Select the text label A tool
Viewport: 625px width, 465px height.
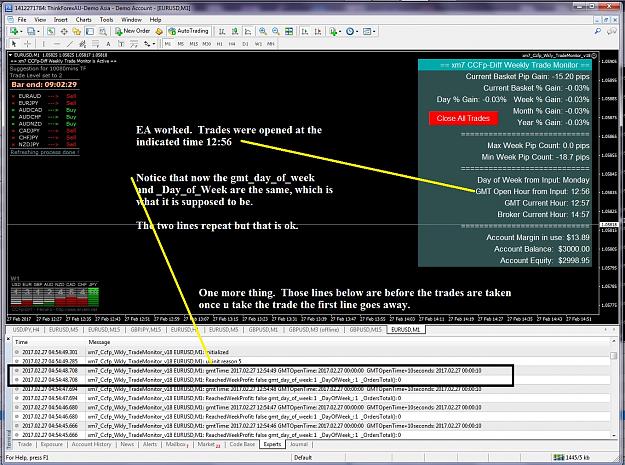108,44
